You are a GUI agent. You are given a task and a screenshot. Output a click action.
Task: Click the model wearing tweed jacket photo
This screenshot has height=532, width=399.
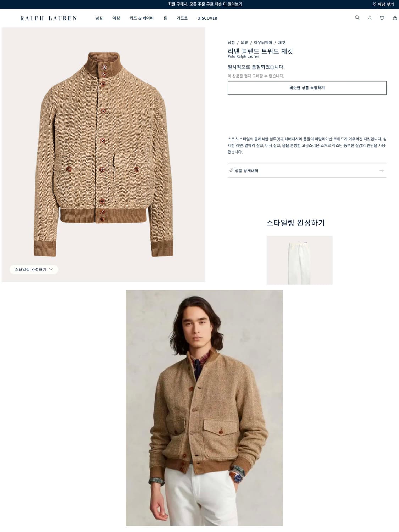click(204, 408)
